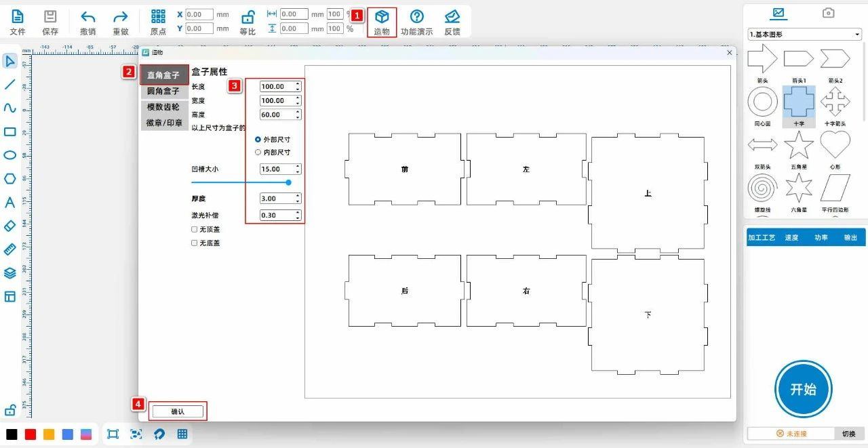Open the 造物 box maker tool
The height and width of the screenshot is (448, 868).
coord(382,17)
